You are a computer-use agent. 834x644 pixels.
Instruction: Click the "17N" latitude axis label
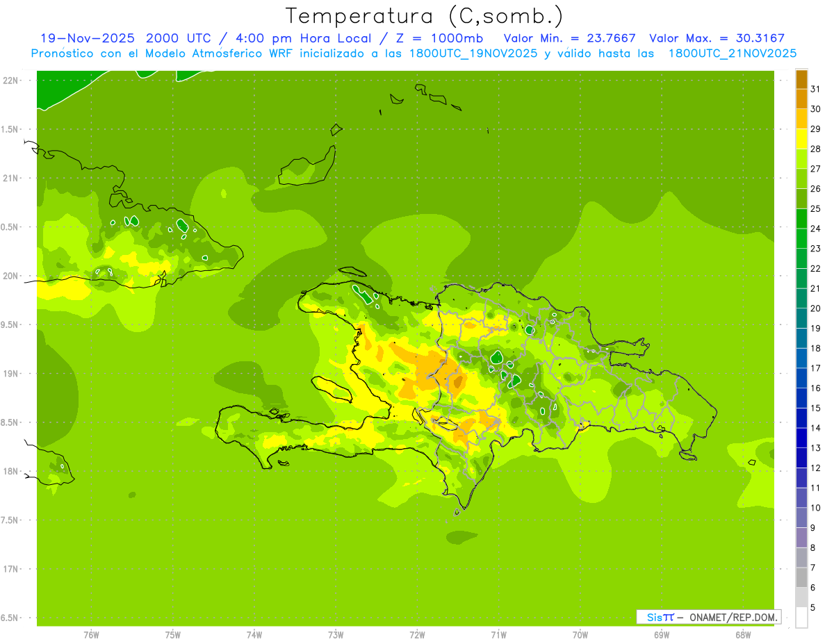[x=11, y=569]
